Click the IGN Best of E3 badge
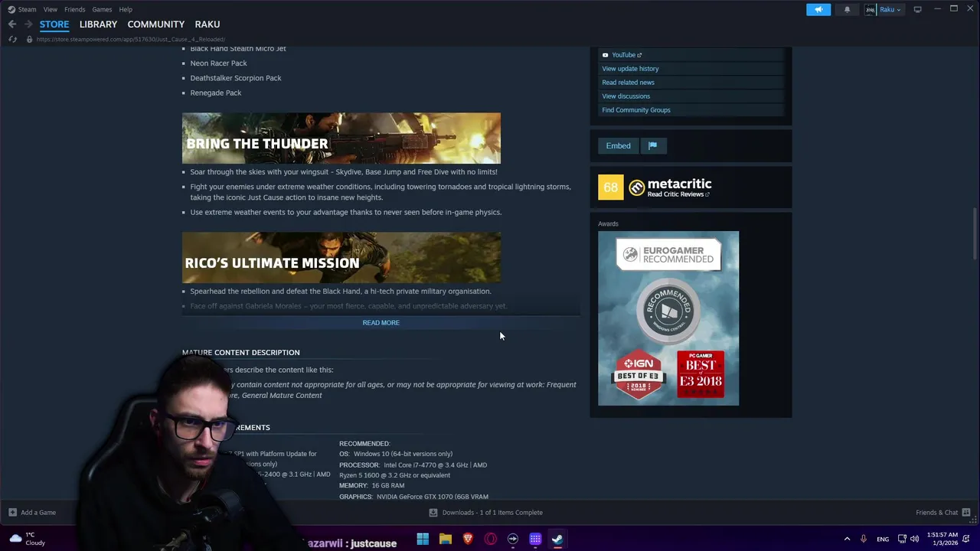The height and width of the screenshot is (551, 980). point(638,375)
